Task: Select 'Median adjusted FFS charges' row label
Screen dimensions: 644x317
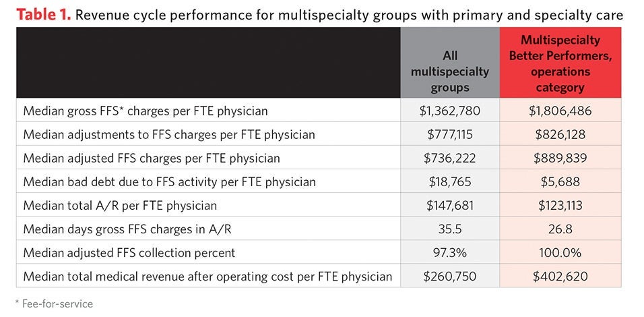Action: tap(152, 158)
